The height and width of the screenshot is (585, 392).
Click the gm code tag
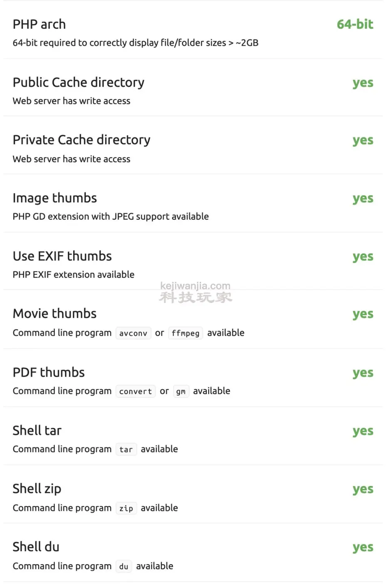tap(181, 392)
